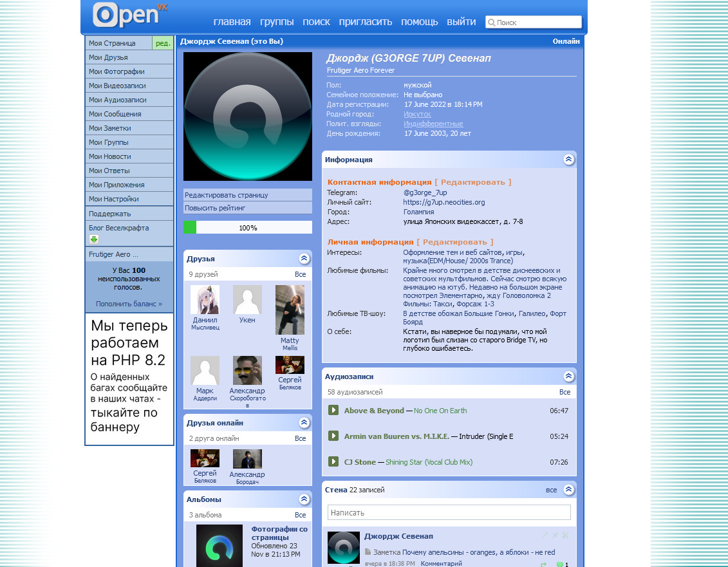This screenshot has height=567, width=728.
Task: Repost the wall post with the share arrow
Action: point(544,564)
